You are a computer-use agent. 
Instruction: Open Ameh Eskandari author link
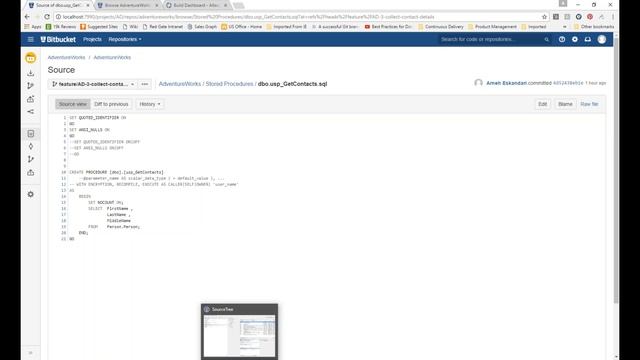[x=506, y=83]
